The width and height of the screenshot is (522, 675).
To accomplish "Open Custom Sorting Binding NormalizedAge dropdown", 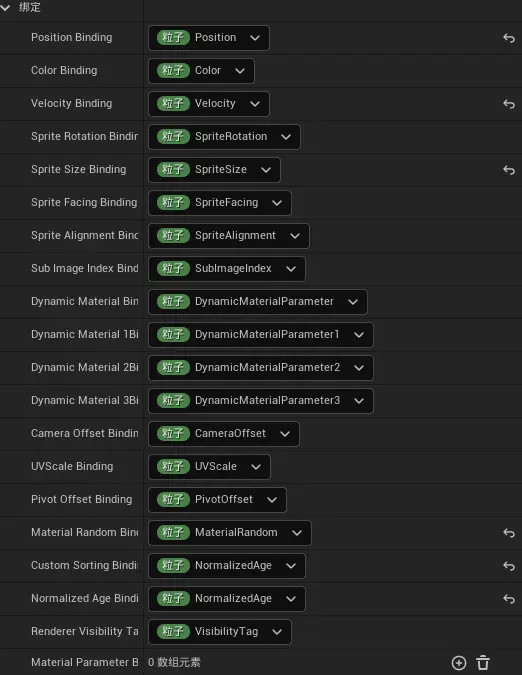I will (227, 566).
